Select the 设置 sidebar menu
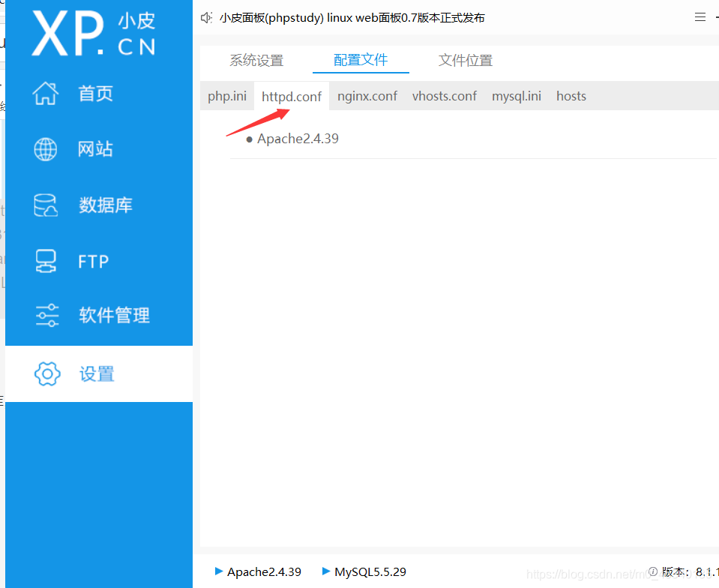Screen dimensions: 719x588 click(99, 373)
